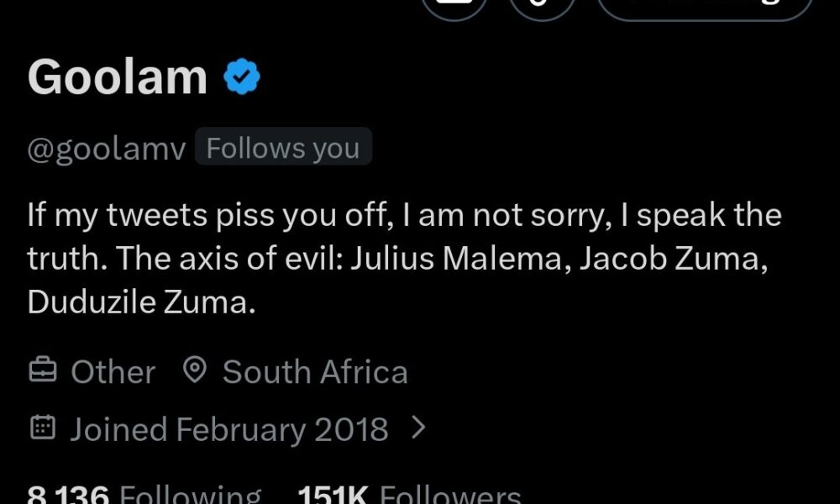Click 'Duduzile Zuma' in the bio
The width and height of the screenshot is (840, 504).
pyautogui.click(x=140, y=302)
